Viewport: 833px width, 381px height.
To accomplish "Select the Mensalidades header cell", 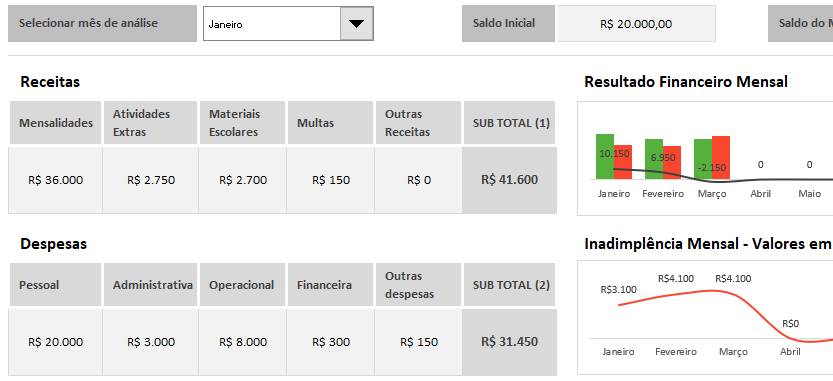I will [55, 123].
